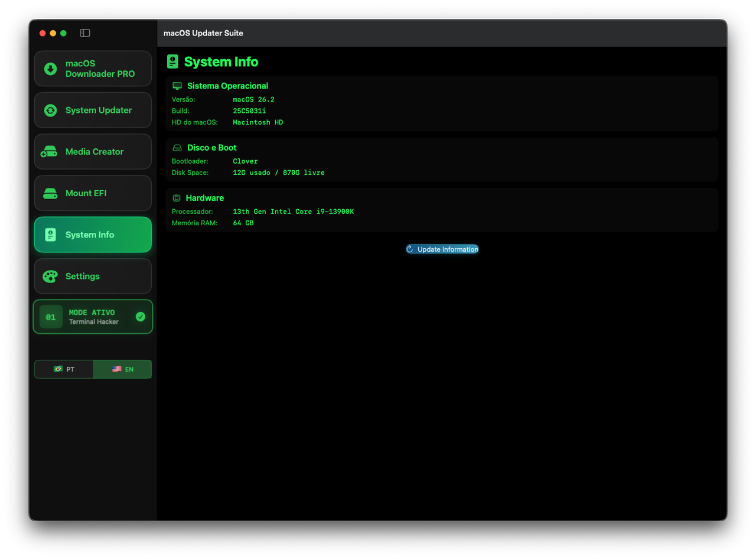Click the Memória RAM: label
Screen dimensions: 756x559
pos(195,223)
